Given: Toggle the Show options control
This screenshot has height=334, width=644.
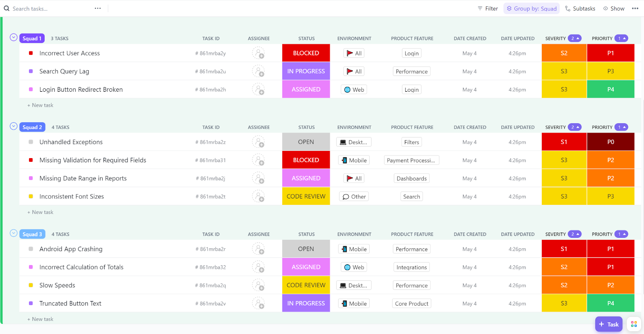Looking at the screenshot, I should (614, 8).
